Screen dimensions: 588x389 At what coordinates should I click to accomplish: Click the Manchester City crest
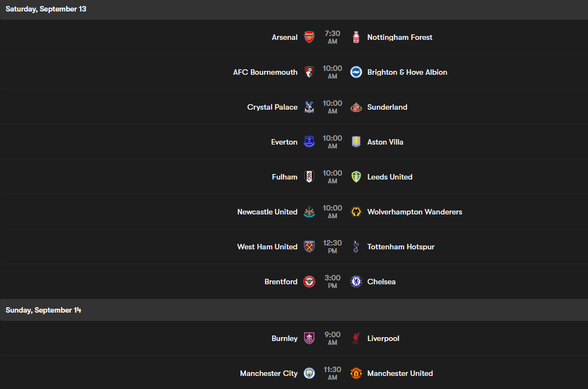click(x=309, y=373)
